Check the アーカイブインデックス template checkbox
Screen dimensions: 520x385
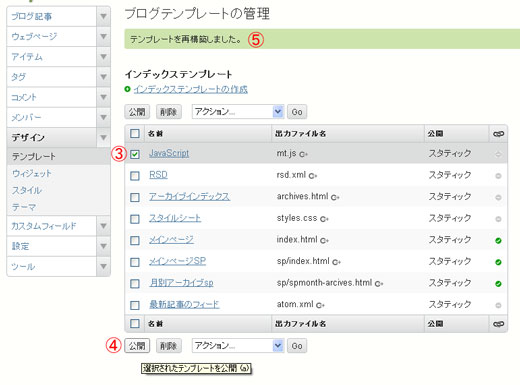(135, 197)
